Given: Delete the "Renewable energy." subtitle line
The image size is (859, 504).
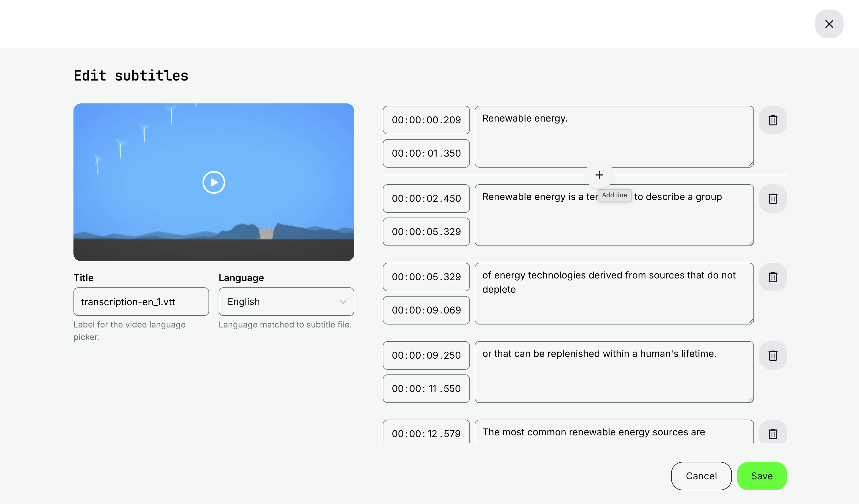Looking at the screenshot, I should (773, 120).
